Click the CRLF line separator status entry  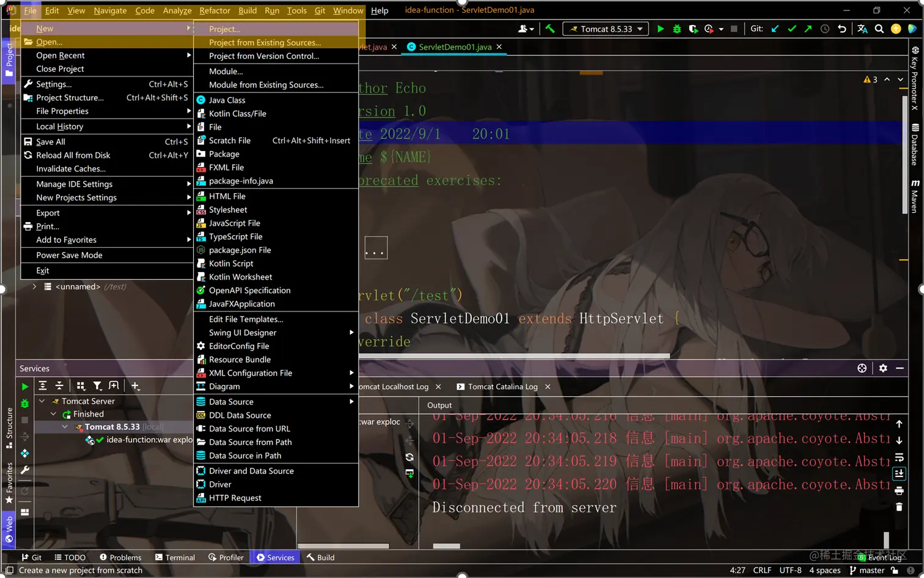762,570
